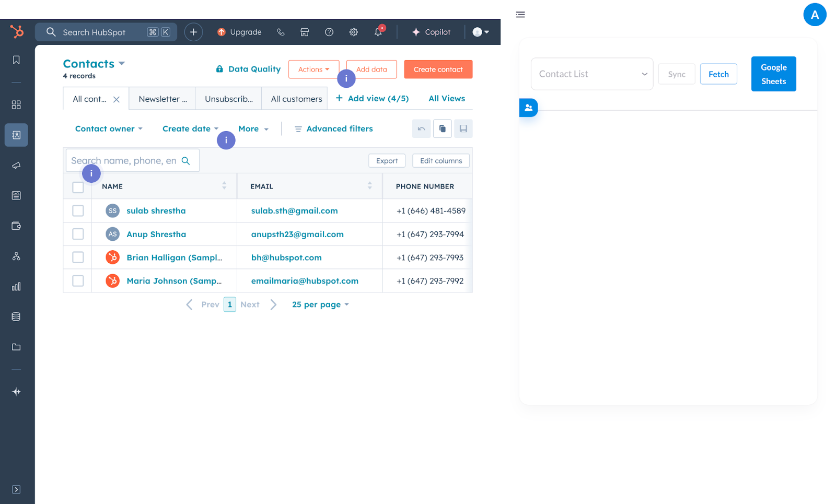Click the Create contact button

(x=438, y=69)
